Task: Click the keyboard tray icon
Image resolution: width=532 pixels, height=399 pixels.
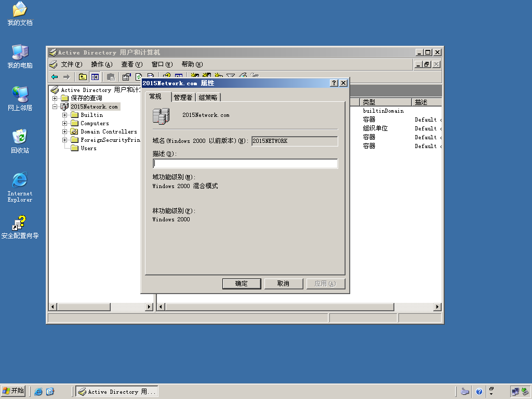Action: (x=465, y=392)
